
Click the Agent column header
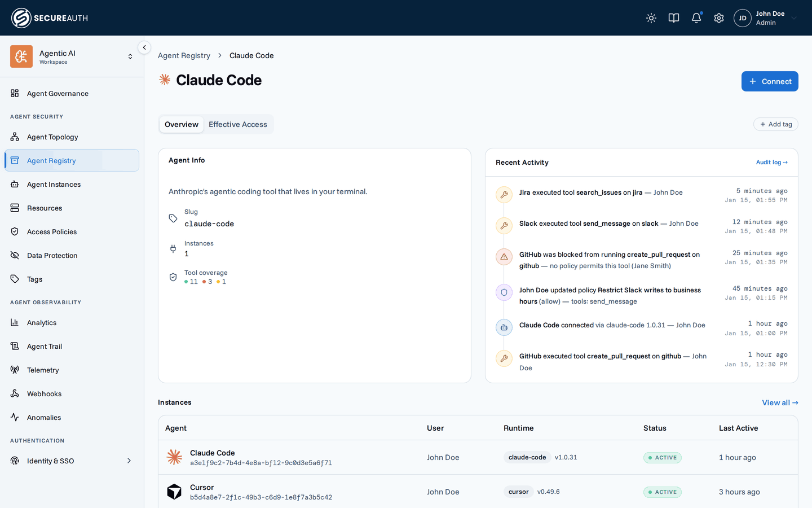coord(176,428)
